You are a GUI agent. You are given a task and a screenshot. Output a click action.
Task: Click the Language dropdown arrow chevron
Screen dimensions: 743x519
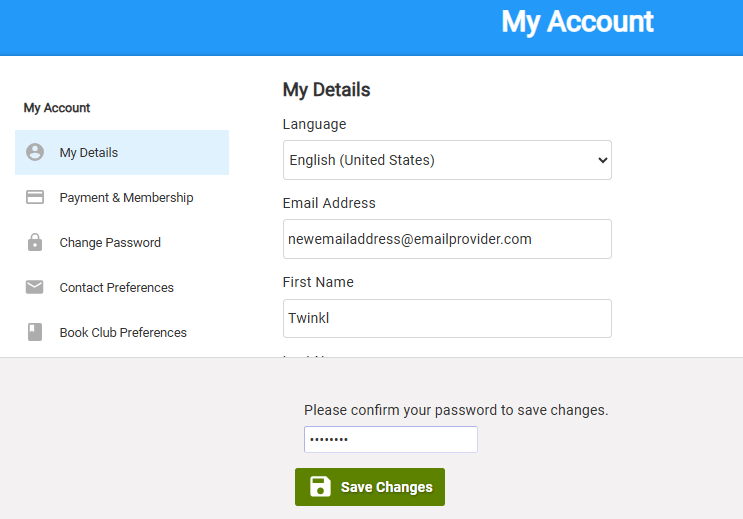pos(602,160)
